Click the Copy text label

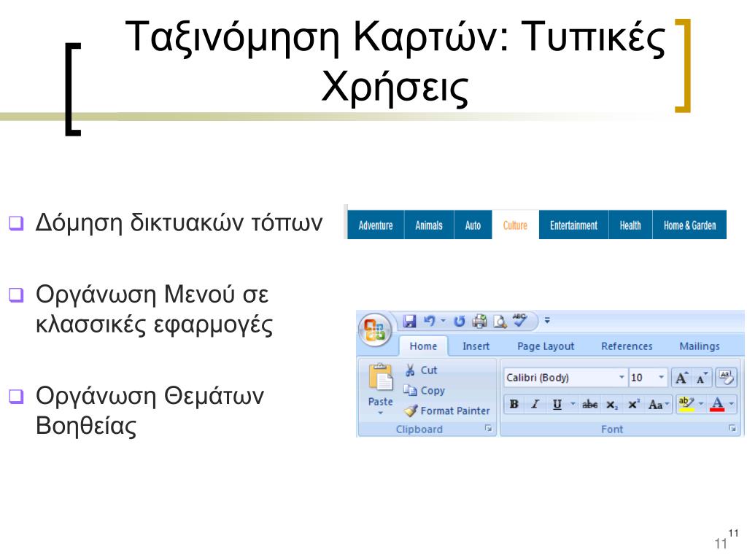point(433,391)
